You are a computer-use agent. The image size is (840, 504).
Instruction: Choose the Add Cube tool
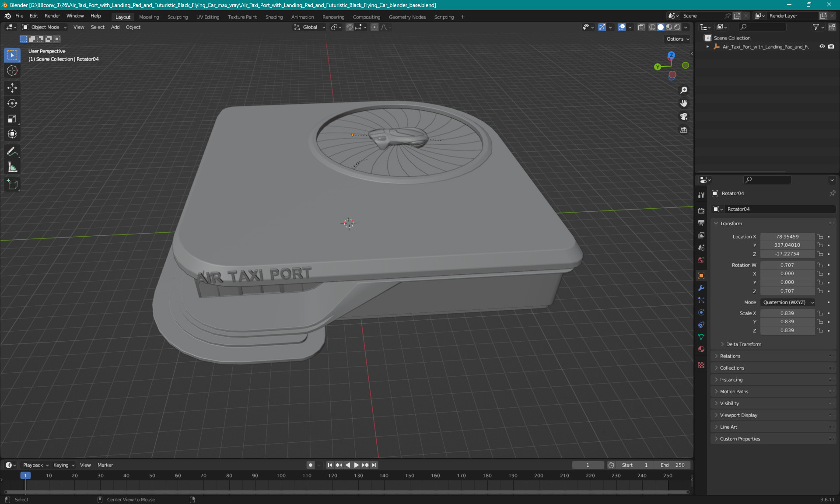tap(12, 185)
